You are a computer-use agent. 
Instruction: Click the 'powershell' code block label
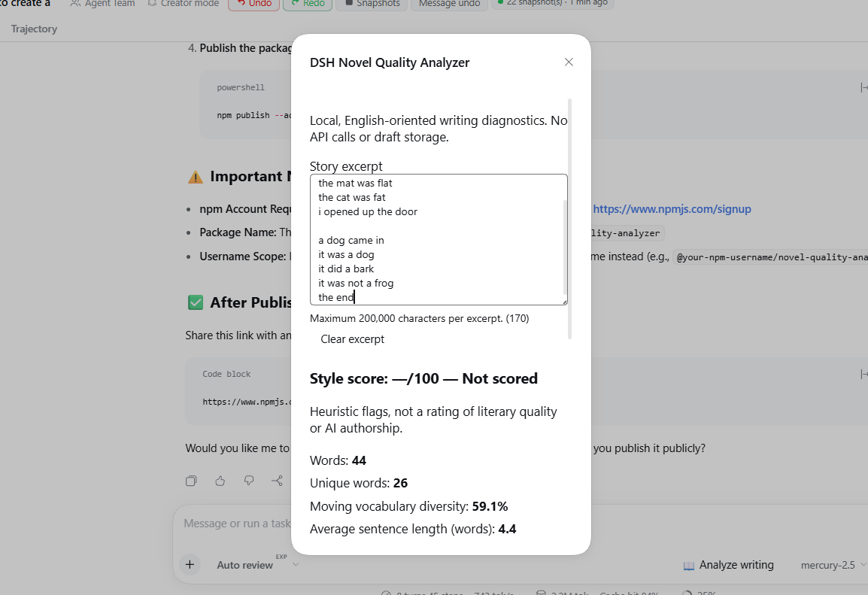pos(240,87)
